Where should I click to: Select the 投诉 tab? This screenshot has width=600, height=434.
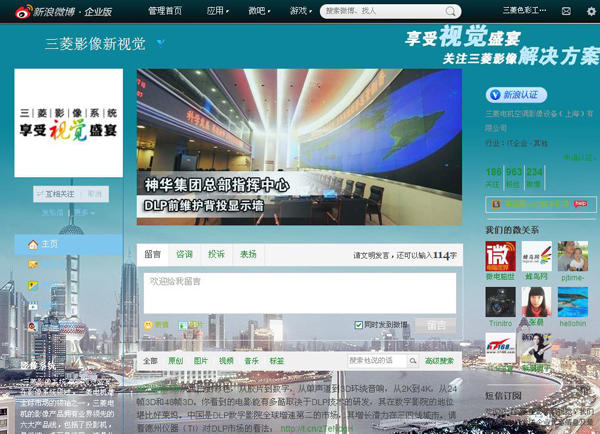(216, 255)
